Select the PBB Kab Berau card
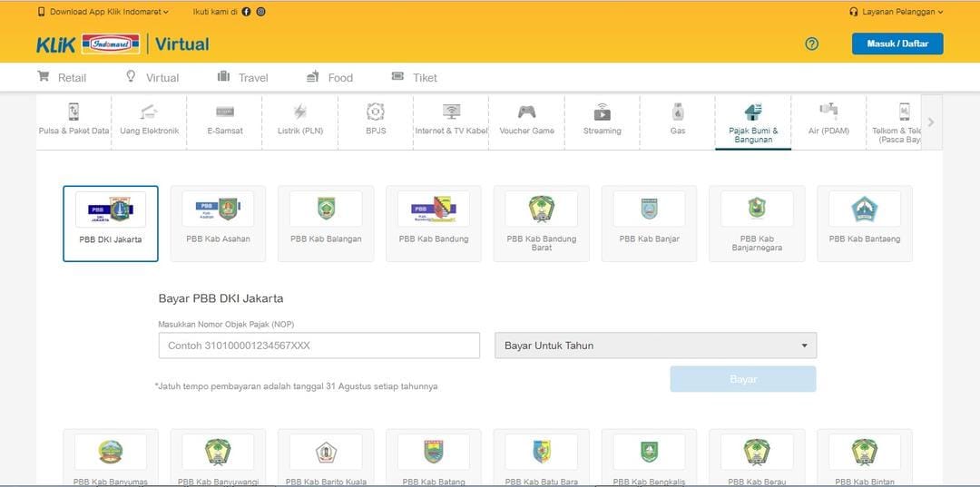This screenshot has width=980, height=487. (x=757, y=457)
